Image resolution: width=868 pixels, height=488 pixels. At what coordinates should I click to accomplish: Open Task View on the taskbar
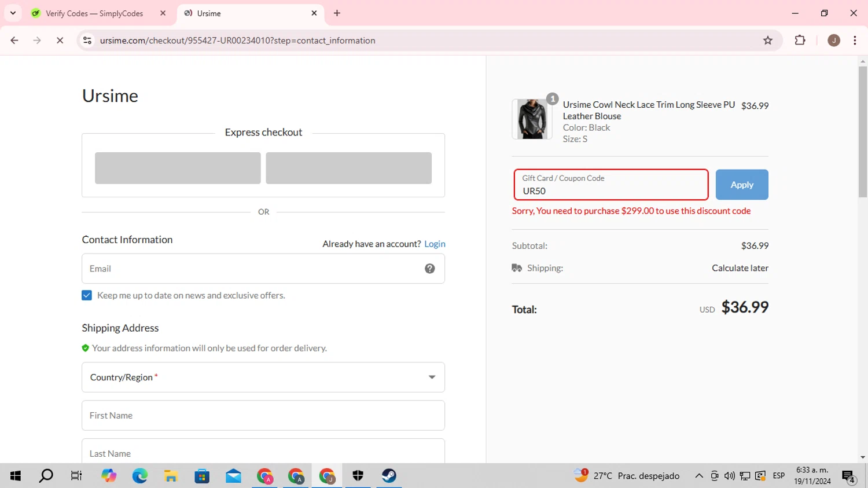(x=76, y=476)
